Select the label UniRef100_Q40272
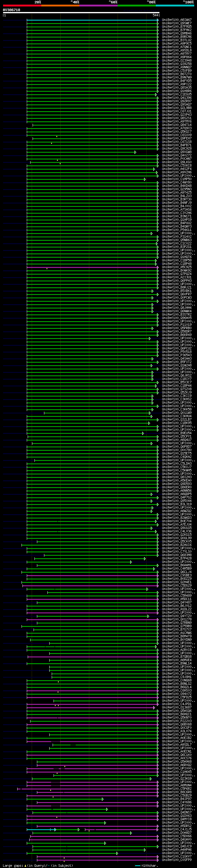 176,155
